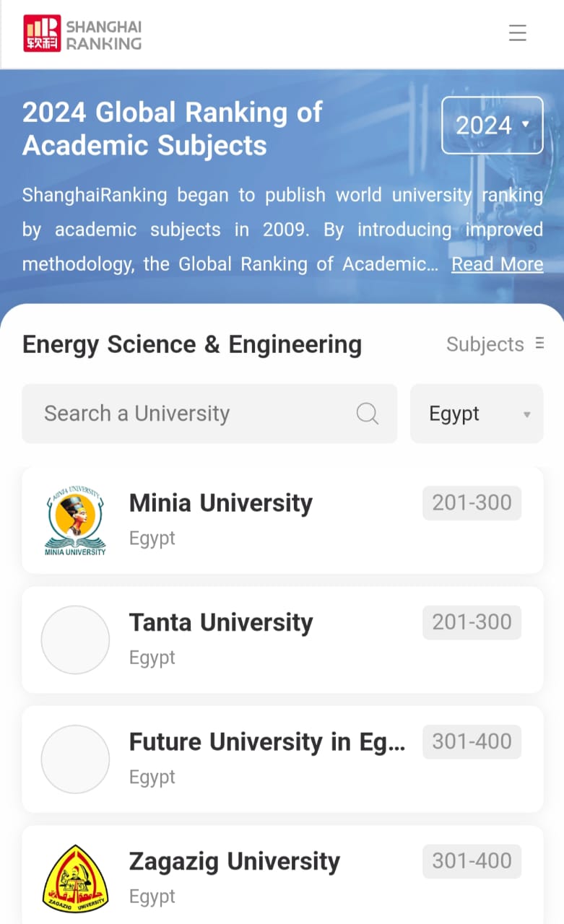Screen dimensions: 564x924
Task: Open the Subjects list icon
Action: pyautogui.click(x=539, y=344)
